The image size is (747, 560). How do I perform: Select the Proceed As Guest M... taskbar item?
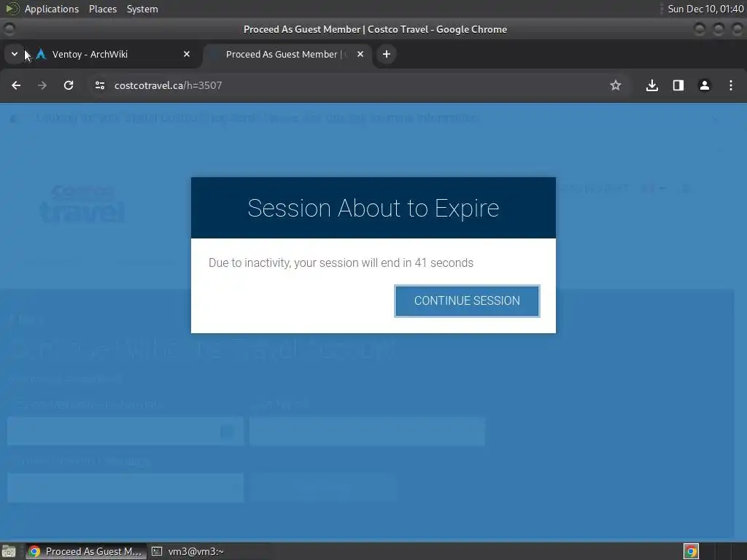86,551
